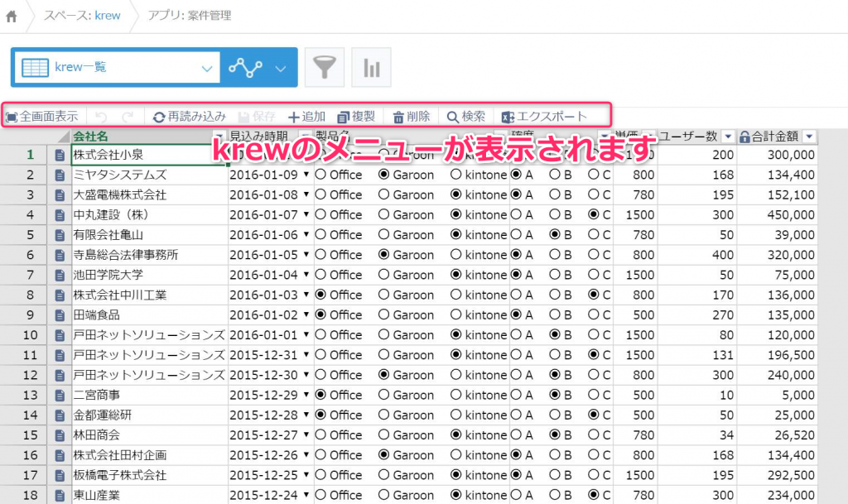Open the filter funnel icon
The image size is (848, 504).
pos(324,67)
